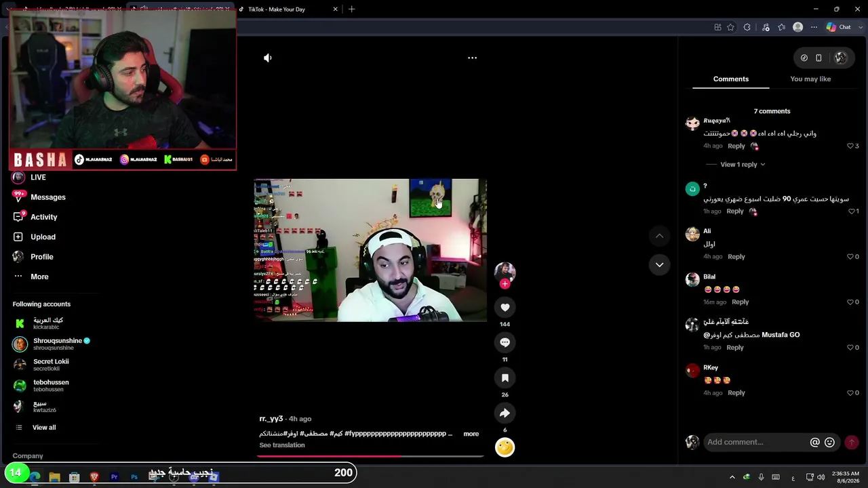Open Messages in the TikTok sidebar
The image size is (868, 488).
tap(39, 197)
